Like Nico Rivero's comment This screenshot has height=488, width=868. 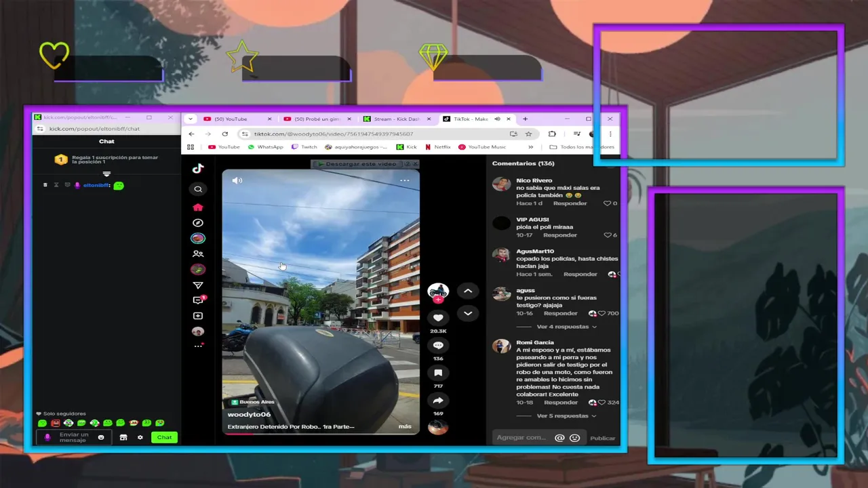[608, 203]
